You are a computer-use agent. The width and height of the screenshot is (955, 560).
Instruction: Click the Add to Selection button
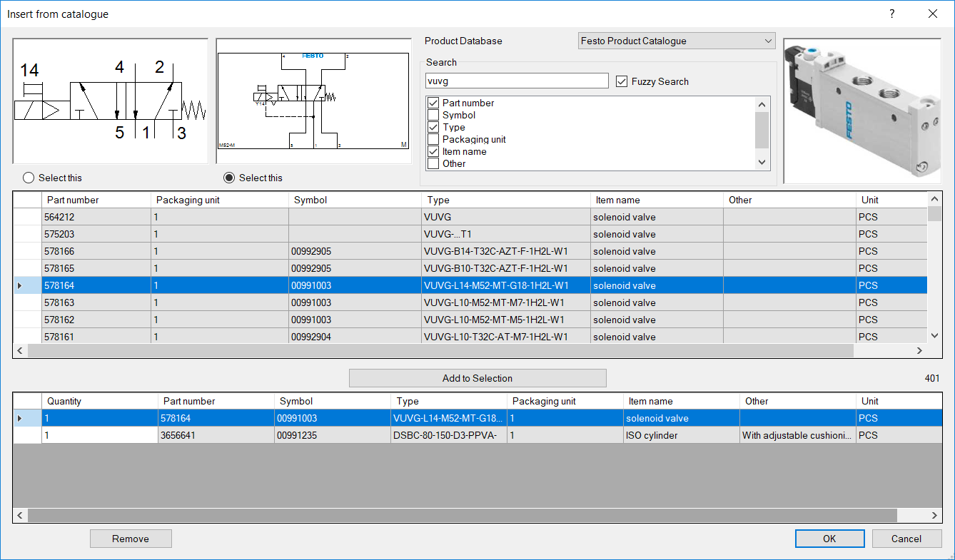coord(477,378)
